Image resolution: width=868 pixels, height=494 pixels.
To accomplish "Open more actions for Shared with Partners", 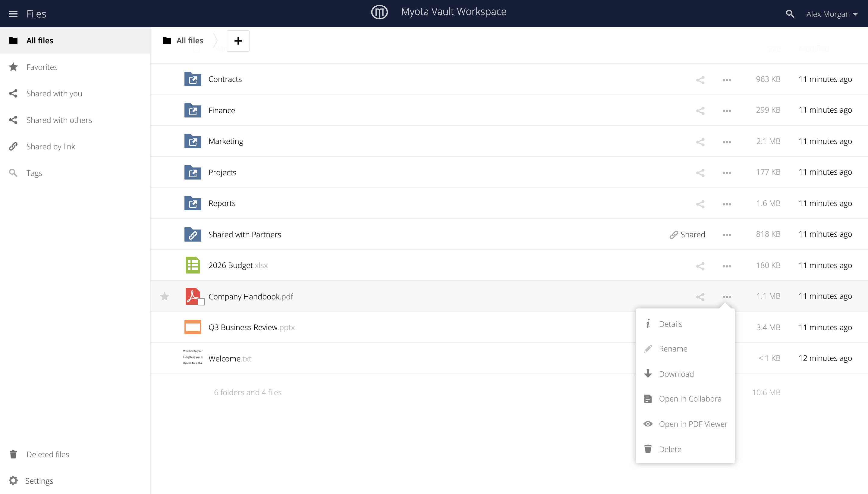I will pos(726,235).
